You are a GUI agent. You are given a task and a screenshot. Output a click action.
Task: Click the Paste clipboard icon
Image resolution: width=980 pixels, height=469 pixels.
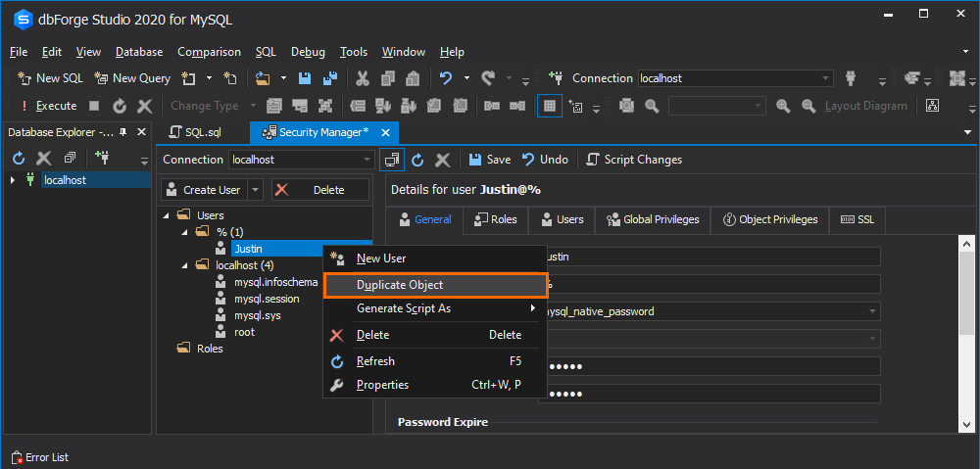pyautogui.click(x=413, y=78)
